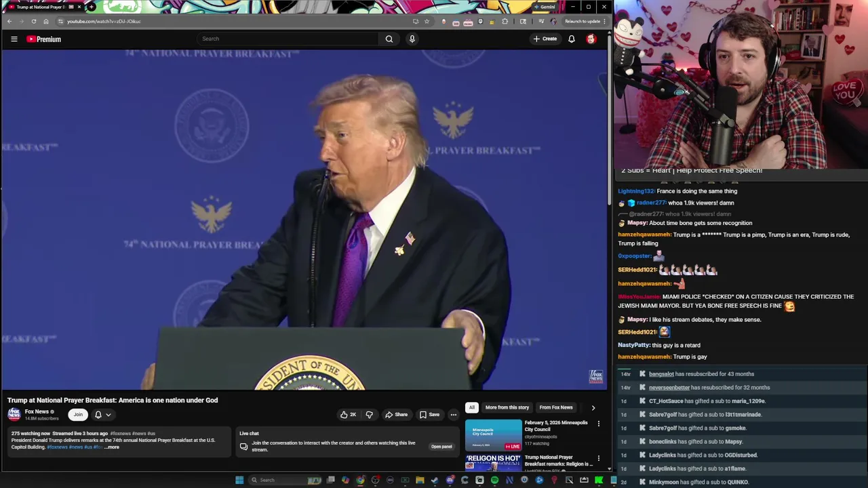Go to the YouTube Premium home logo
Viewport: 868px width, 488px height.
point(44,39)
